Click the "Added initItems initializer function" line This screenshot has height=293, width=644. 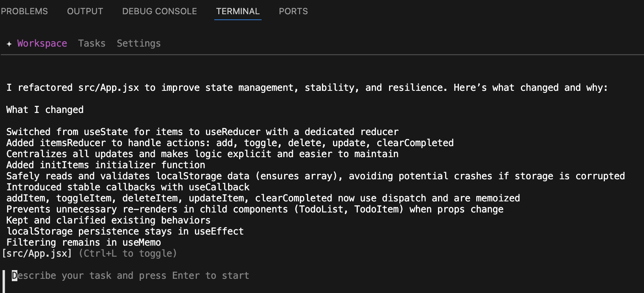[x=105, y=165]
